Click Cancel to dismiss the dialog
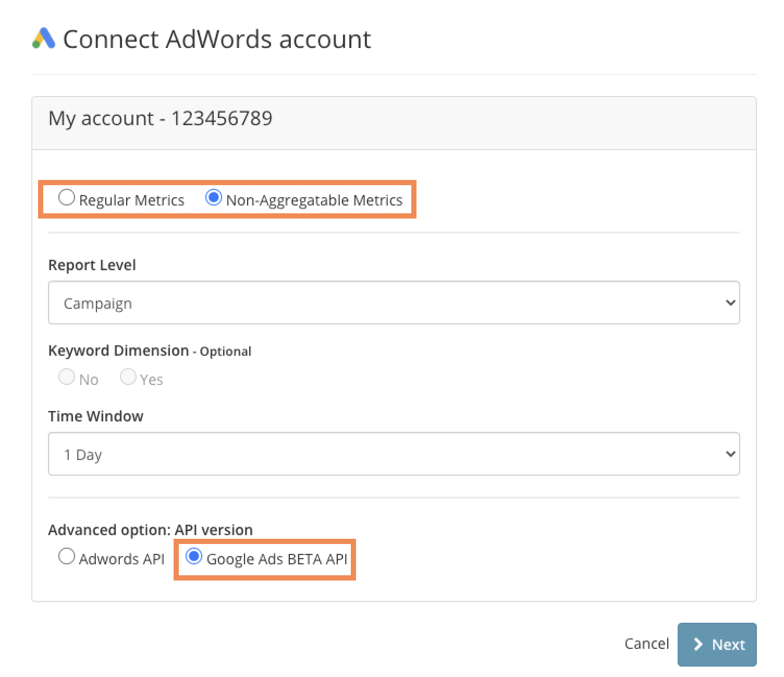The width and height of the screenshot is (784, 677). (646, 644)
